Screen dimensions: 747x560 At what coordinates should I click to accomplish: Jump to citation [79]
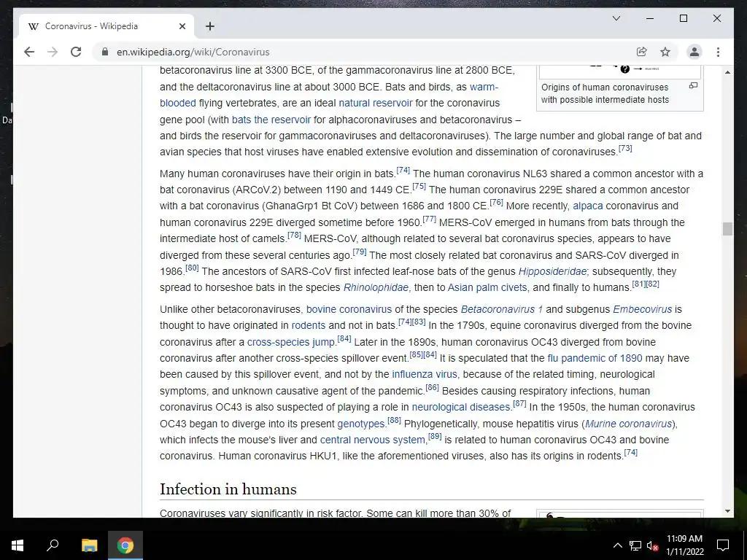359,252
